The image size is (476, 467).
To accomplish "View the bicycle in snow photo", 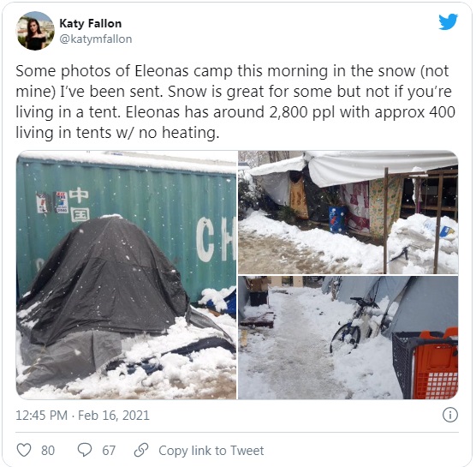I will 348,338.
